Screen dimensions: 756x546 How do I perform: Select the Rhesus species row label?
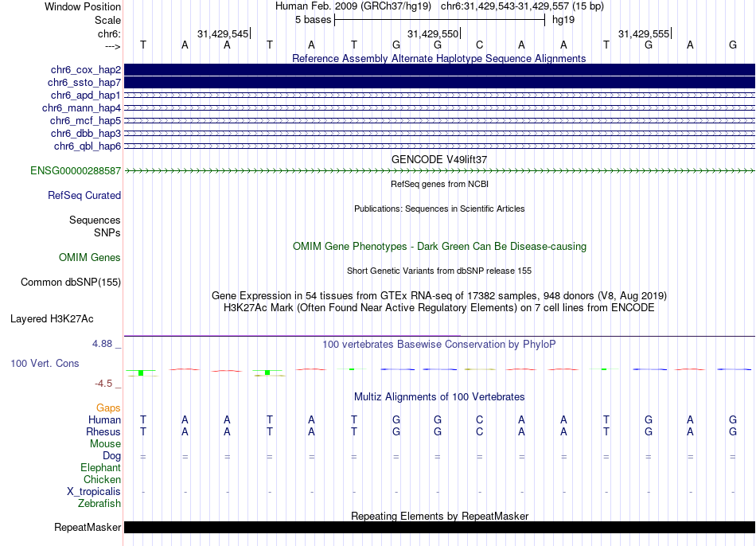click(103, 431)
